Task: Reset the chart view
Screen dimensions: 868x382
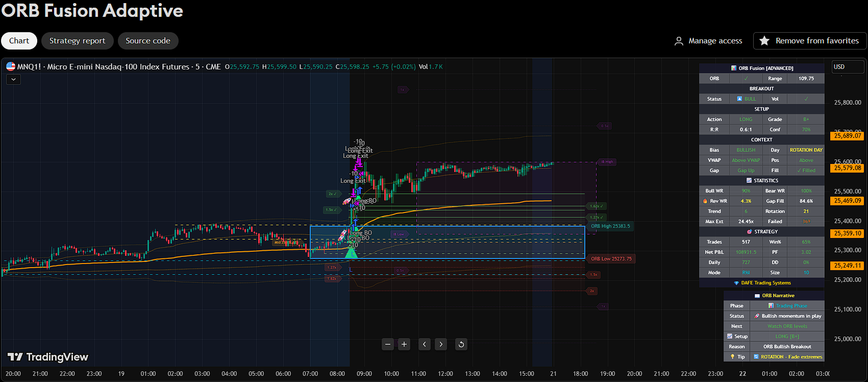Action: coord(461,344)
